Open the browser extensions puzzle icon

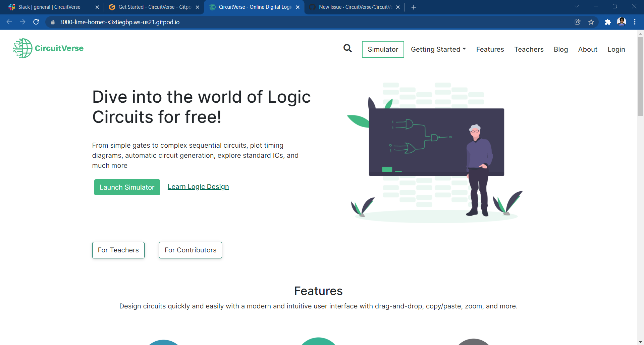click(x=608, y=22)
